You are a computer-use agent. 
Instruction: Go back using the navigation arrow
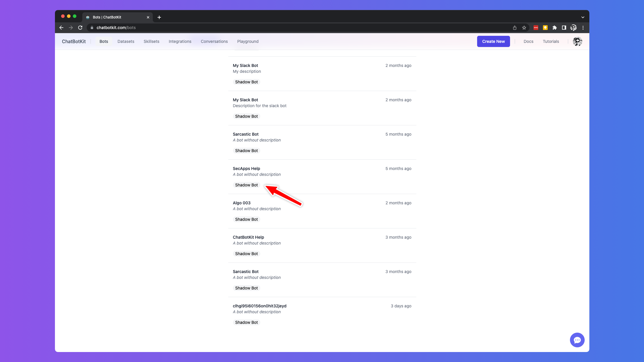(61, 28)
